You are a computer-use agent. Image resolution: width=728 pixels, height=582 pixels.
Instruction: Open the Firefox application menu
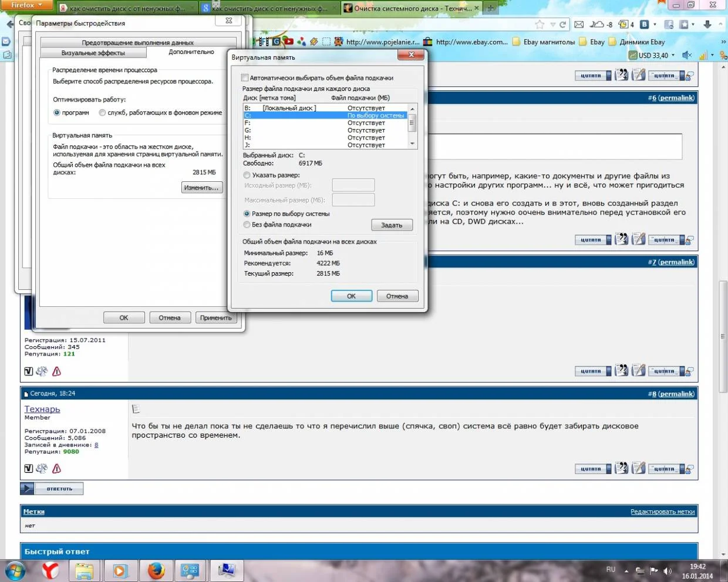pos(27,5)
